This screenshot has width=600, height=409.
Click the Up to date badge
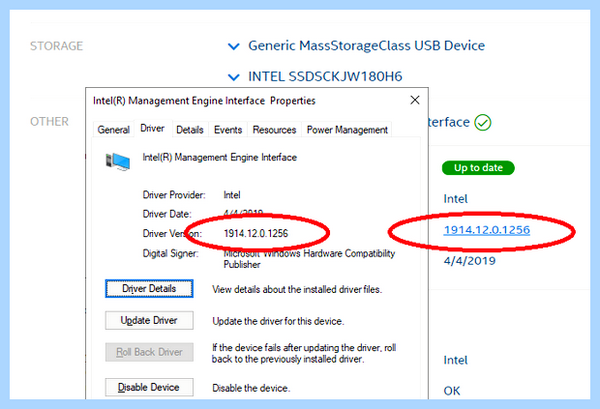pyautogui.click(x=478, y=168)
